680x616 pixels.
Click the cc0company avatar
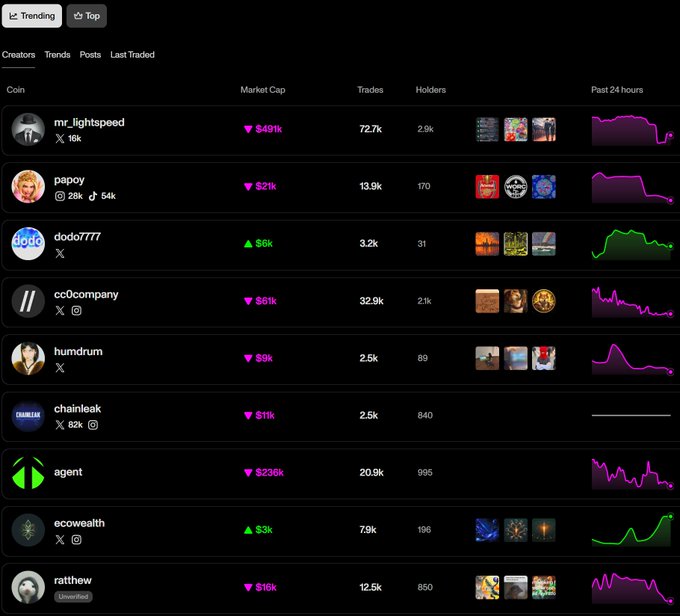pos(28,301)
